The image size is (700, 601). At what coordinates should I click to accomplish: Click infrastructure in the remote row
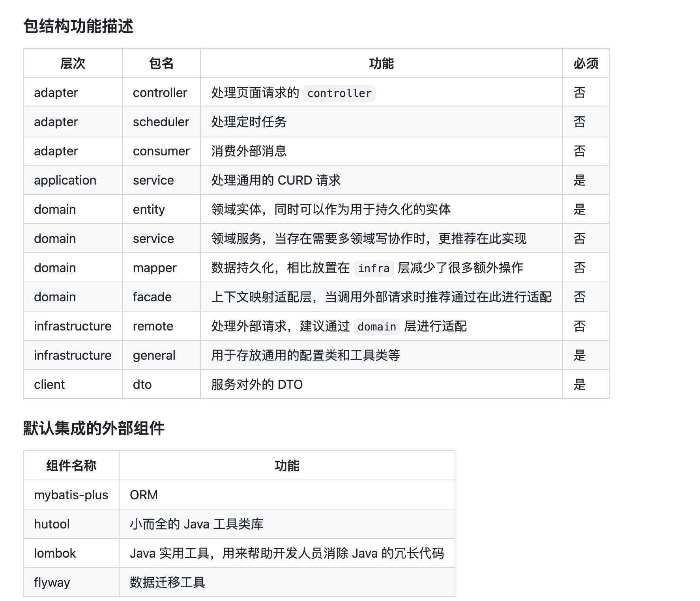coord(73,326)
